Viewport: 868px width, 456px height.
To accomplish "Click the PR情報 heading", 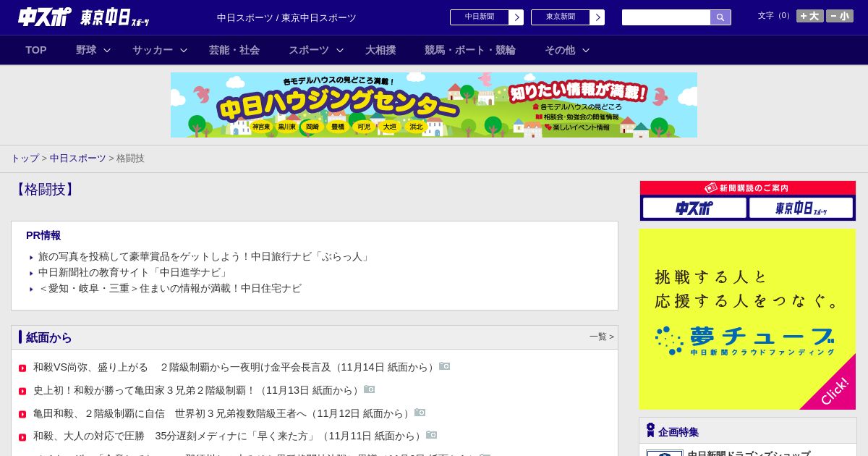I will (43, 235).
